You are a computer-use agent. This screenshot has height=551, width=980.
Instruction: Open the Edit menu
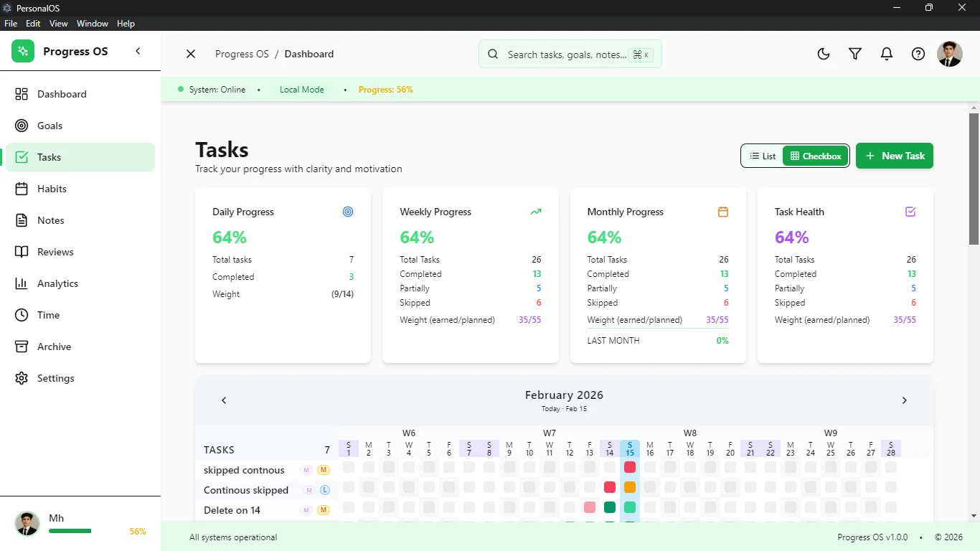pyautogui.click(x=33, y=24)
